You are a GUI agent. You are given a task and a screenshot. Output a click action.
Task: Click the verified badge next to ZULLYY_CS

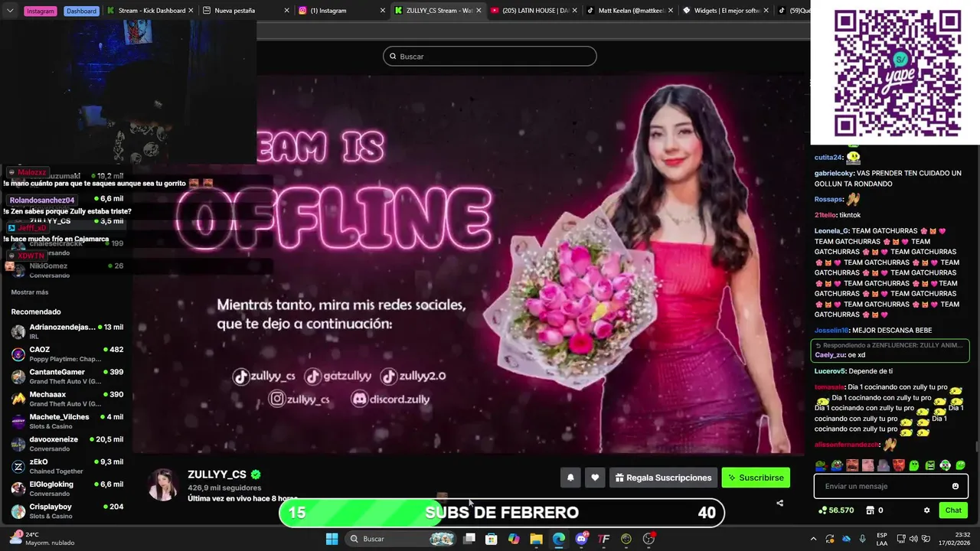256,474
